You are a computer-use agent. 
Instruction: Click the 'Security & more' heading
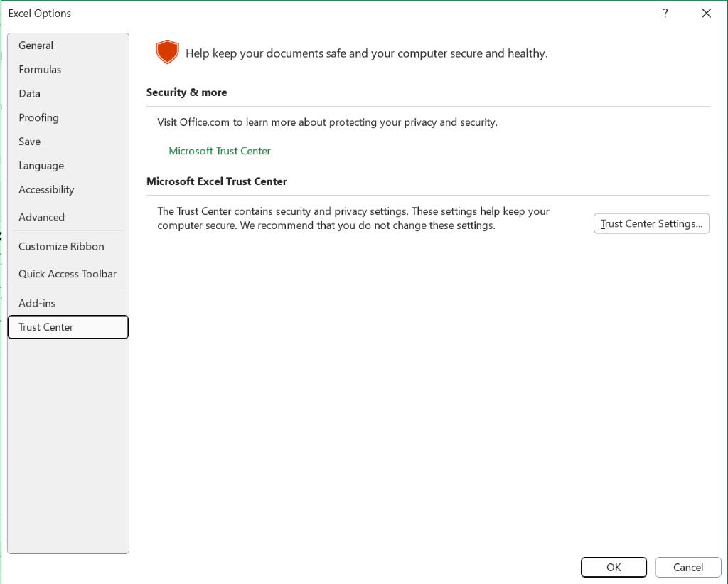point(187,92)
